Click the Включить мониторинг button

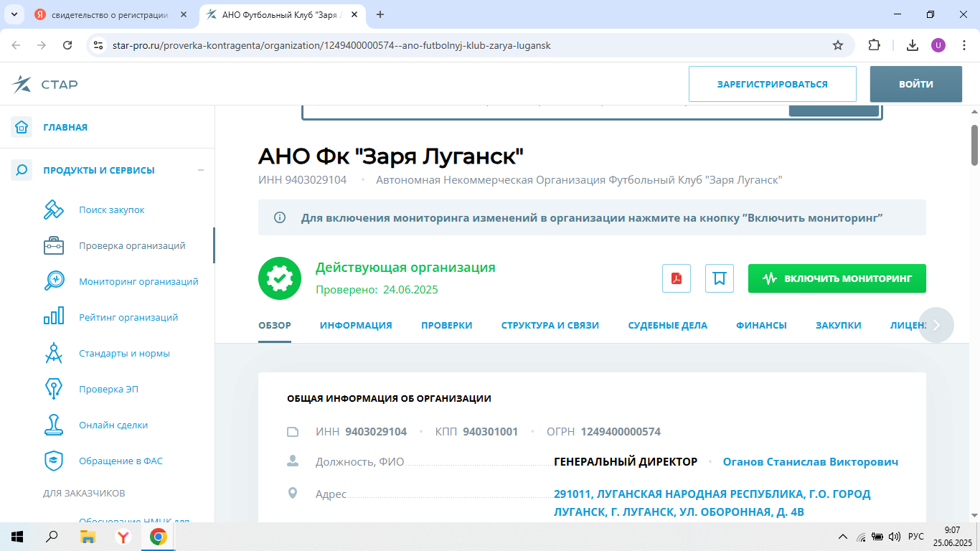coord(837,278)
